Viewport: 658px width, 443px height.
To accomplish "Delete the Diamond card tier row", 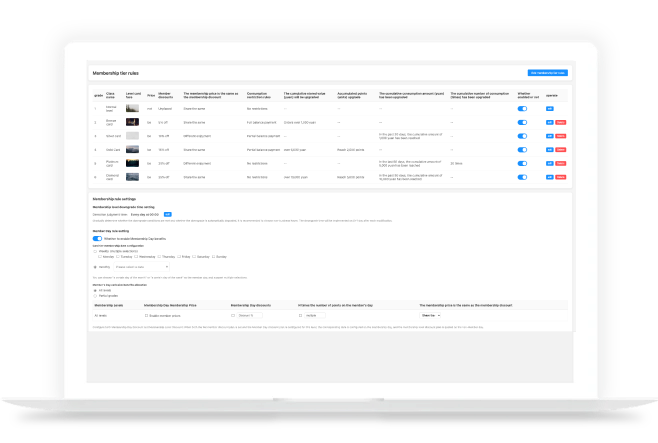I will 560,175.
